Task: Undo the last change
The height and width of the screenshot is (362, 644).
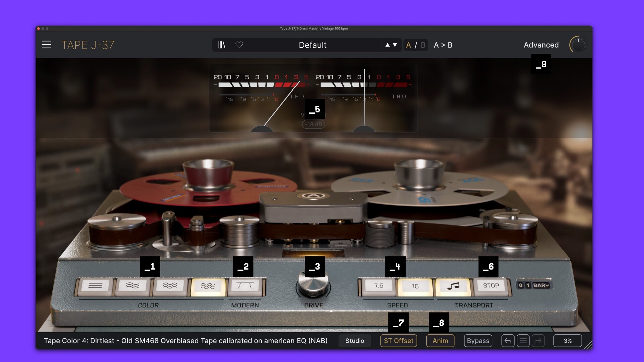Action: [508, 341]
